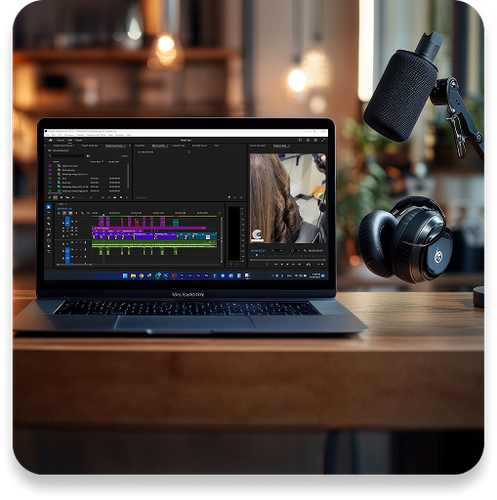Click the magenta label swatch of first project item
Viewport: 497px width, 500px height.
(50, 166)
